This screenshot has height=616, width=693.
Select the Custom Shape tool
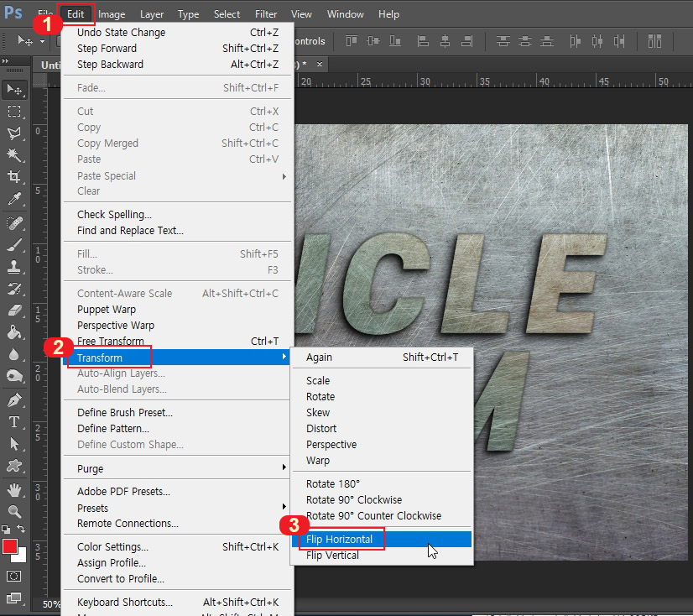14,465
